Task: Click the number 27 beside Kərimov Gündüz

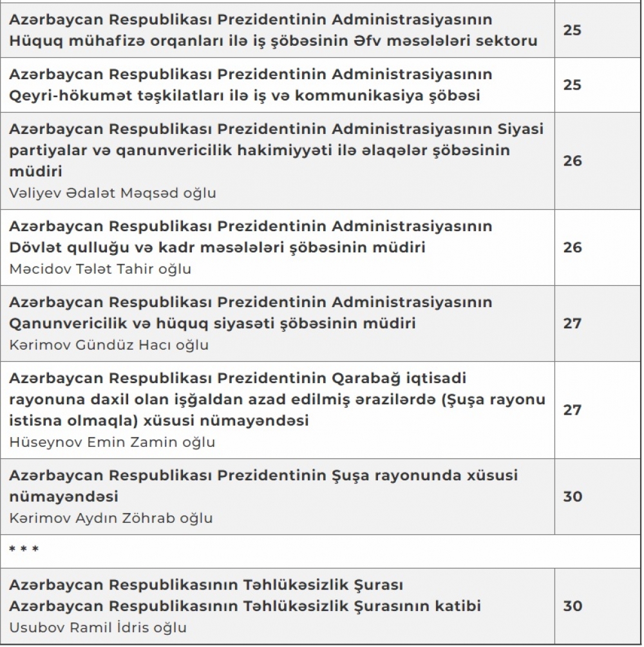Action: 572,323
